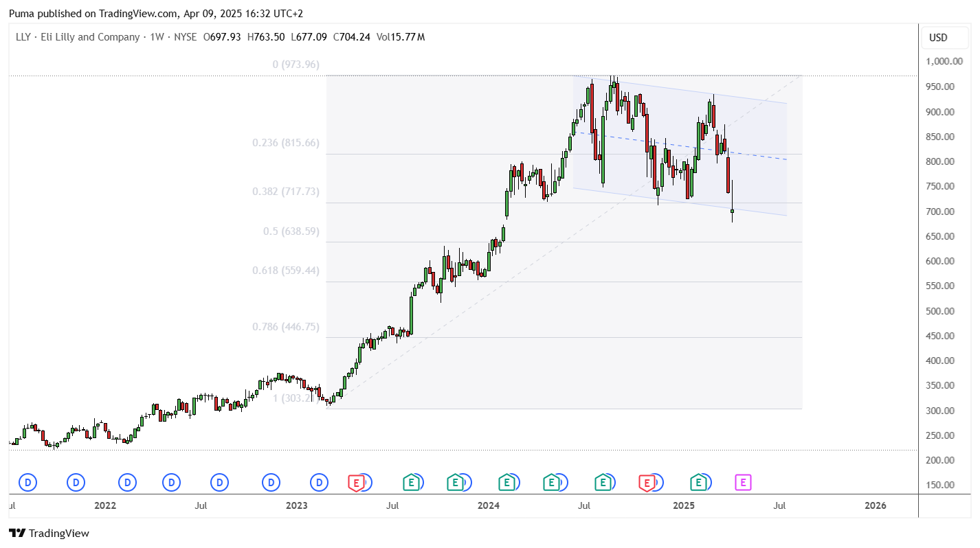980x548 pixels.
Task: Open the green earnings marker just after 2024 label
Action: click(506, 483)
